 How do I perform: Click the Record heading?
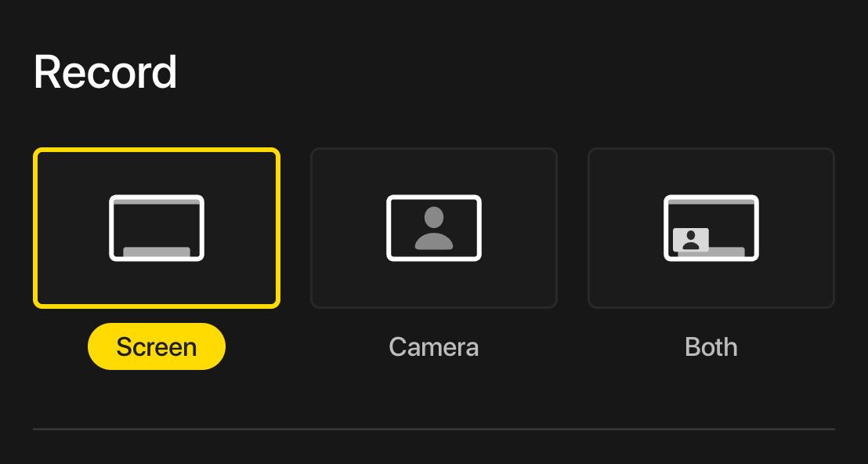(105, 72)
